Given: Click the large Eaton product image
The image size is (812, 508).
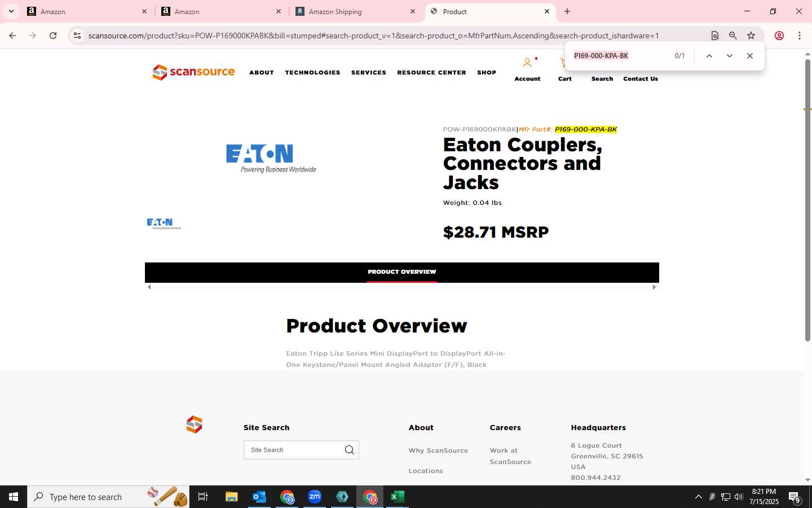Looking at the screenshot, I should [271, 158].
